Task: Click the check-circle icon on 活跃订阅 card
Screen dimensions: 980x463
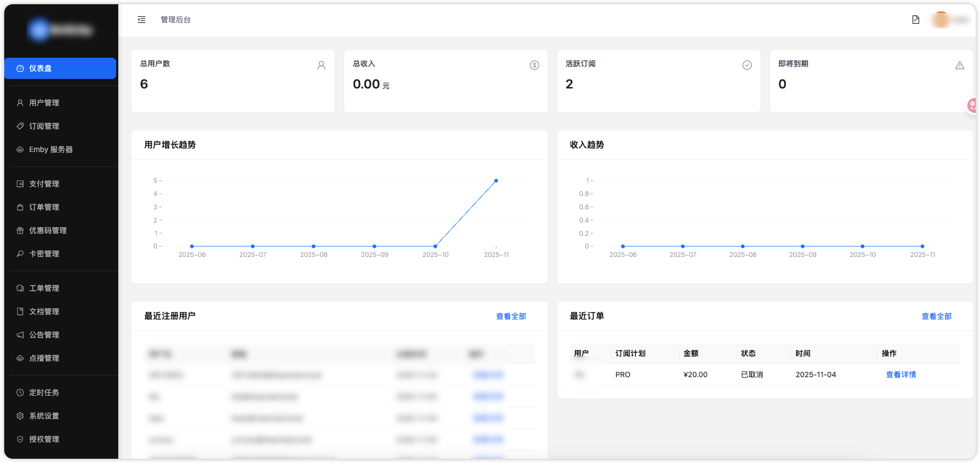Action: (x=747, y=65)
